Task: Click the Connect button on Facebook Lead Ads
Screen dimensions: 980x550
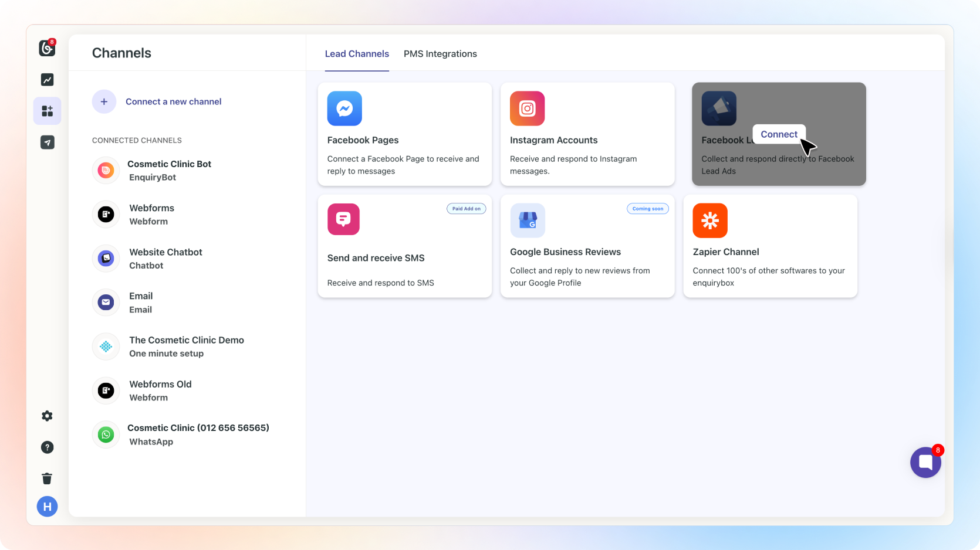Action: point(779,134)
